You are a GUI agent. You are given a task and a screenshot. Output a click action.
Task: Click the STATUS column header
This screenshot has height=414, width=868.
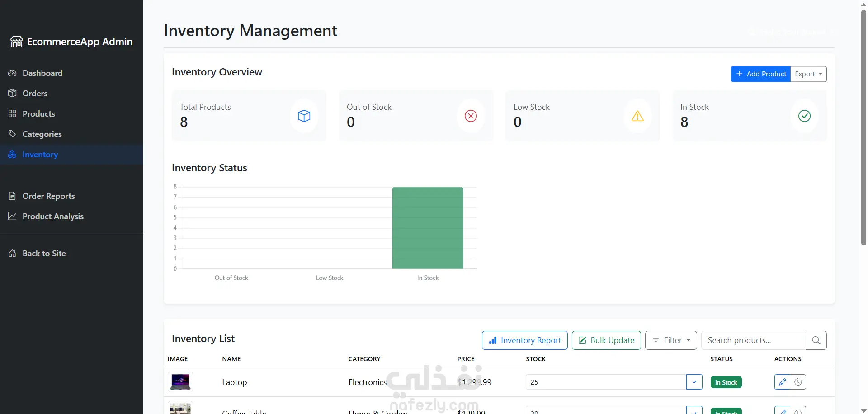[722, 359]
